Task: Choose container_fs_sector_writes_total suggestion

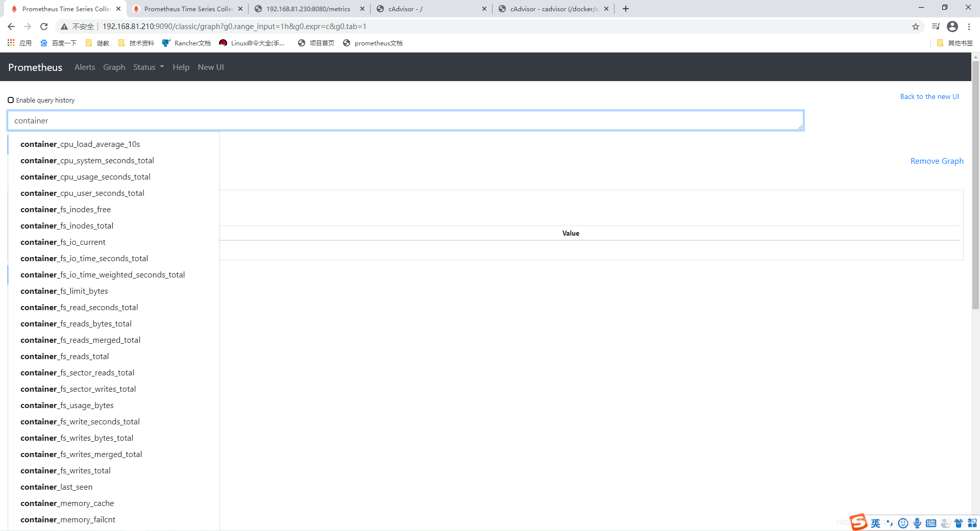Action: (114, 389)
